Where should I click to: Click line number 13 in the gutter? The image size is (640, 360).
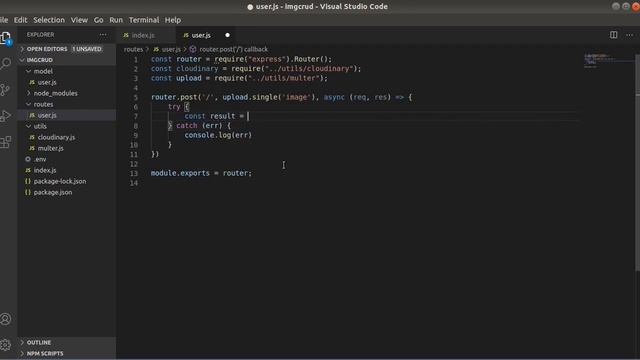[x=134, y=173]
